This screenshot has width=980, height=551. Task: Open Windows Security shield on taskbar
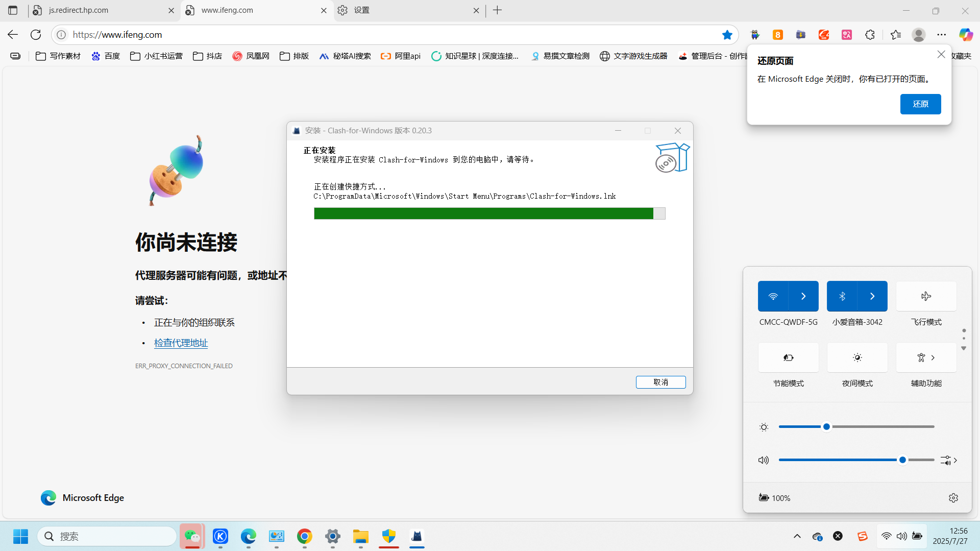point(389,536)
